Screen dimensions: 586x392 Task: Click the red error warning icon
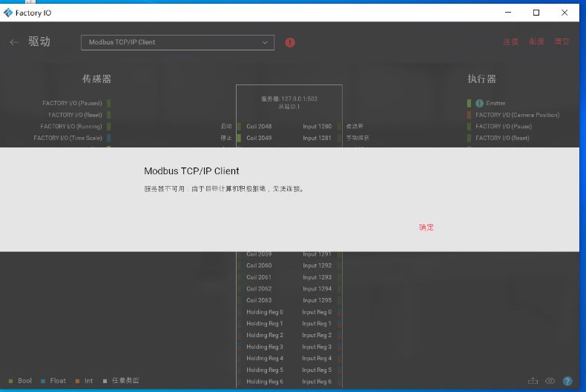[x=290, y=42]
